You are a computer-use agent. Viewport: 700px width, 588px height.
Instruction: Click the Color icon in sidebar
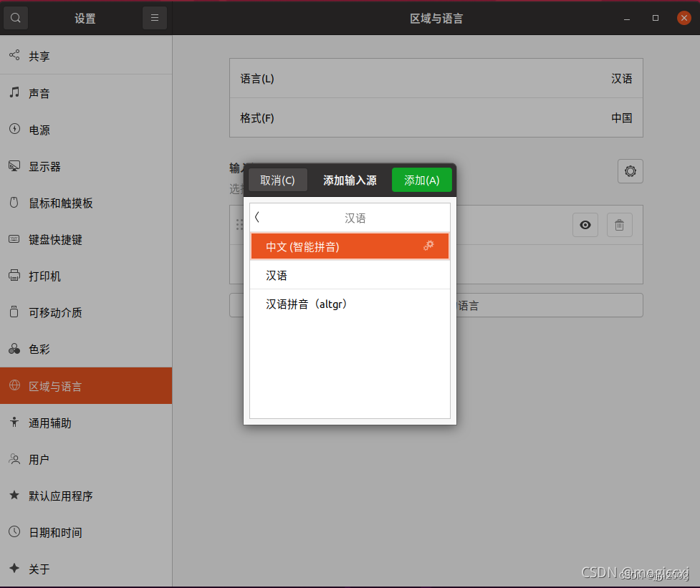(14, 348)
